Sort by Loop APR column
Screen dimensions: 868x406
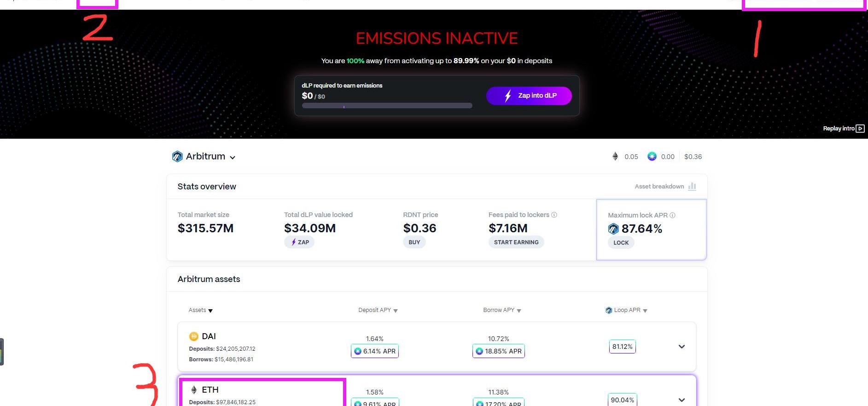[627, 310]
